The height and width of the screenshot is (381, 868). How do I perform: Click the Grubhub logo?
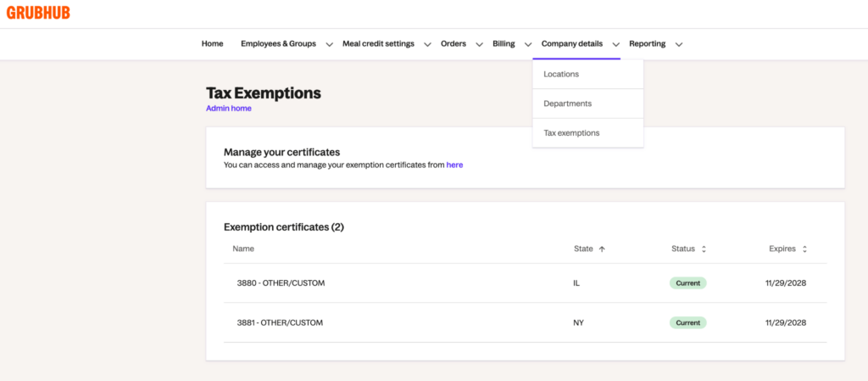tap(38, 13)
